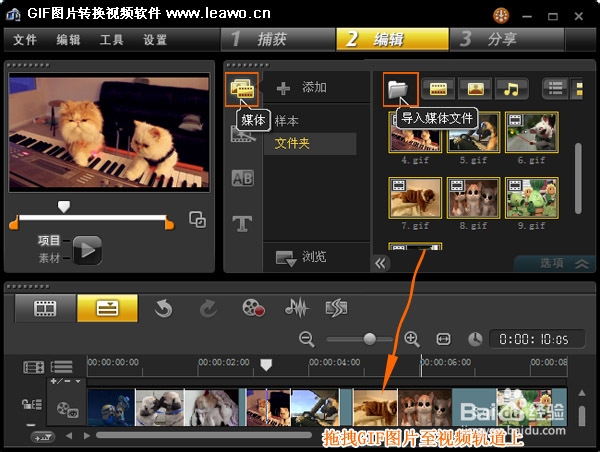Image resolution: width=600 pixels, height=452 pixels.
Task: Click the timeline horizontal scrollbar
Action: click(x=204, y=435)
